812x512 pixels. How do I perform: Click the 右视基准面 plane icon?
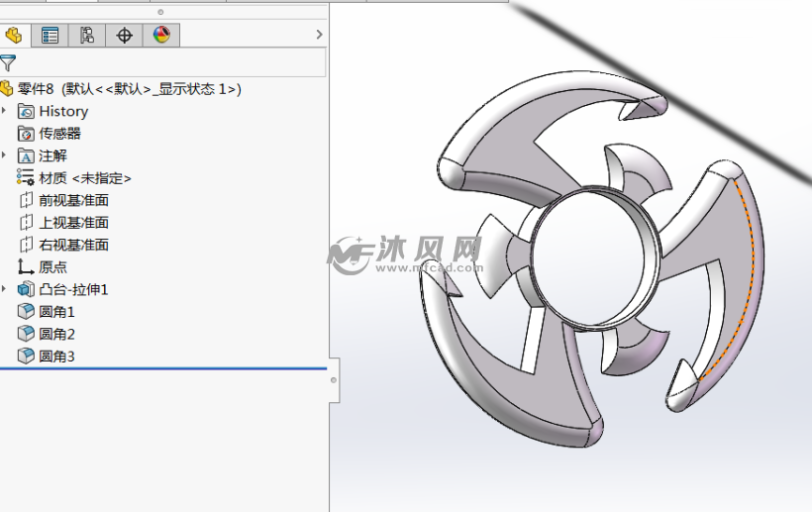click(26, 245)
